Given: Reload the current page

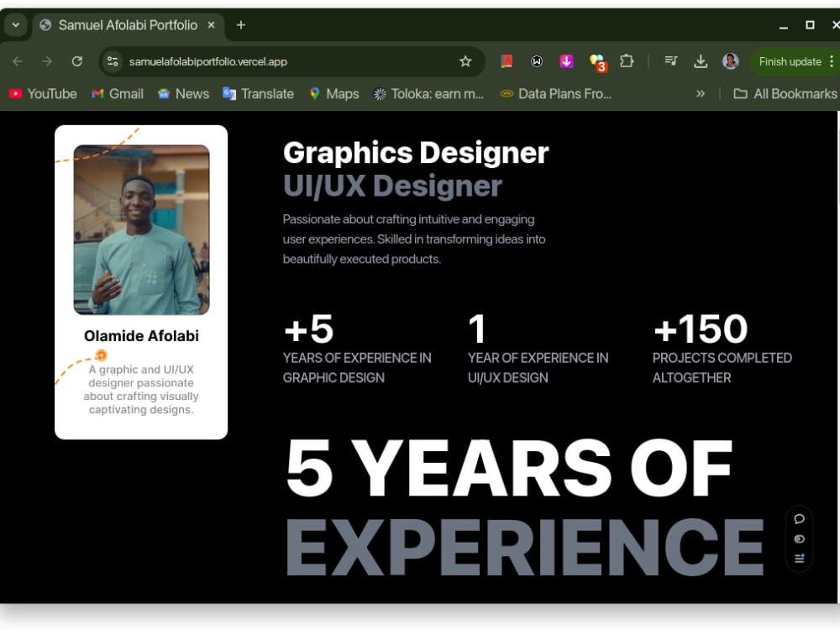Looking at the screenshot, I should coord(77,61).
